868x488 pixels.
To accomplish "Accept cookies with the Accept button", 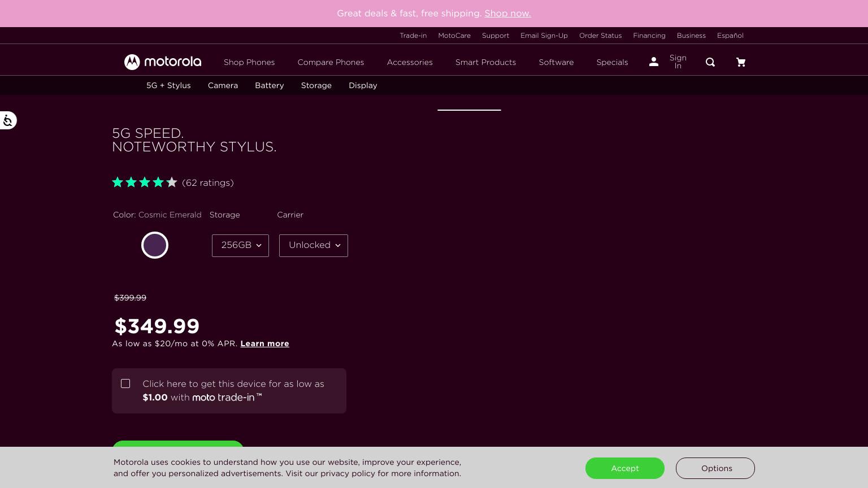I will coord(625,468).
